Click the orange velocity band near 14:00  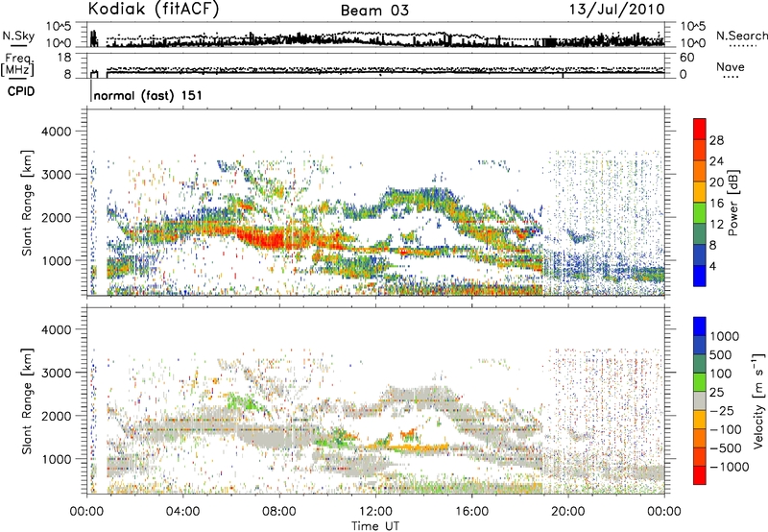coord(417,447)
